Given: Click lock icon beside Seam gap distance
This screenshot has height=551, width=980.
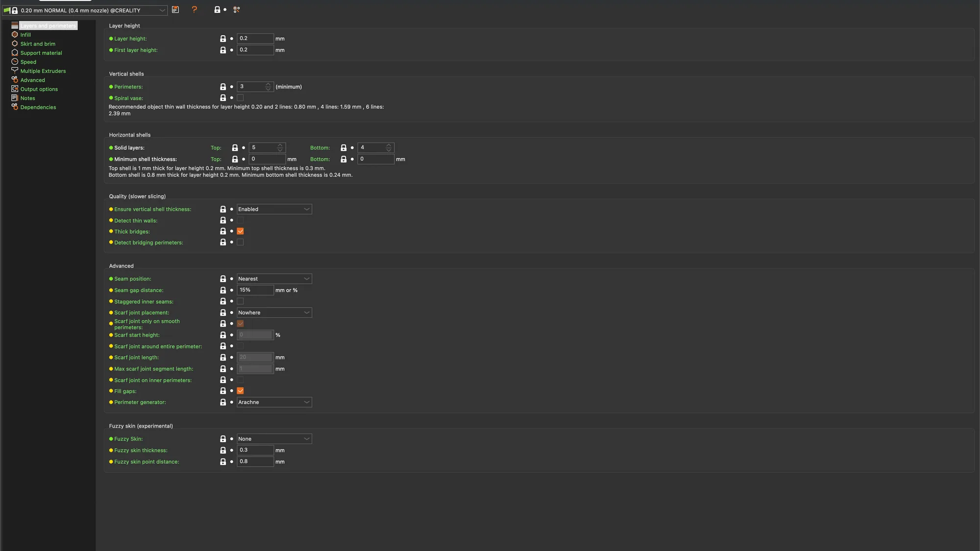Looking at the screenshot, I should point(223,290).
